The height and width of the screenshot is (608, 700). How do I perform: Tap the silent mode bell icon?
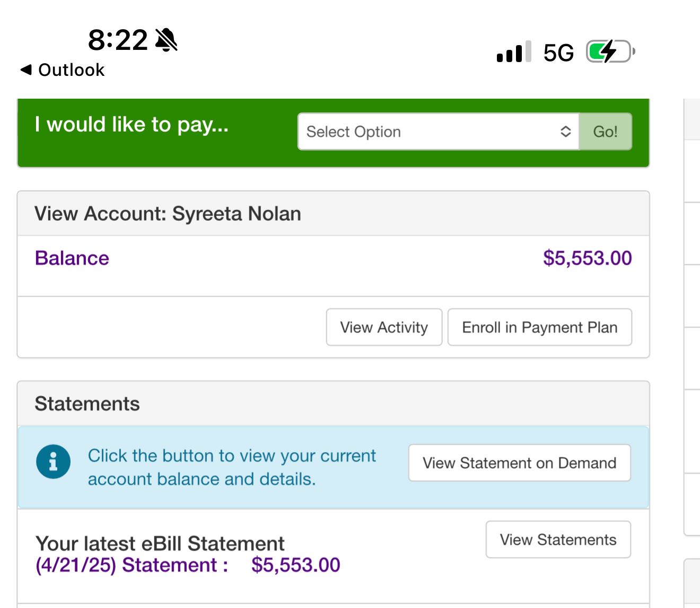tap(167, 40)
